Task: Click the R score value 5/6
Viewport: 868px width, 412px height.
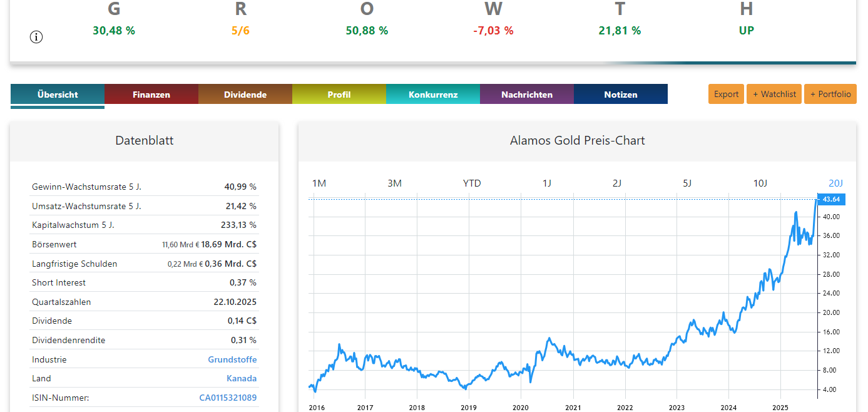Action: point(240,30)
